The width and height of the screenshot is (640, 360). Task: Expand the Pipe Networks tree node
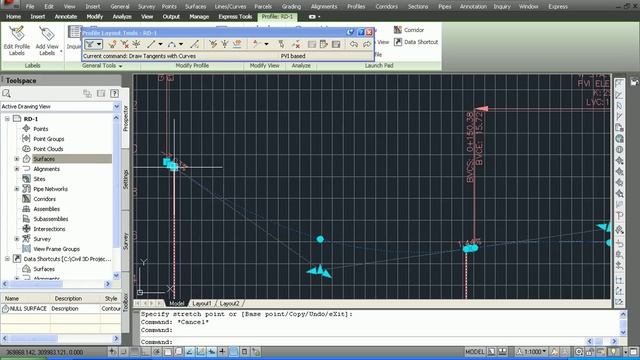click(17, 189)
